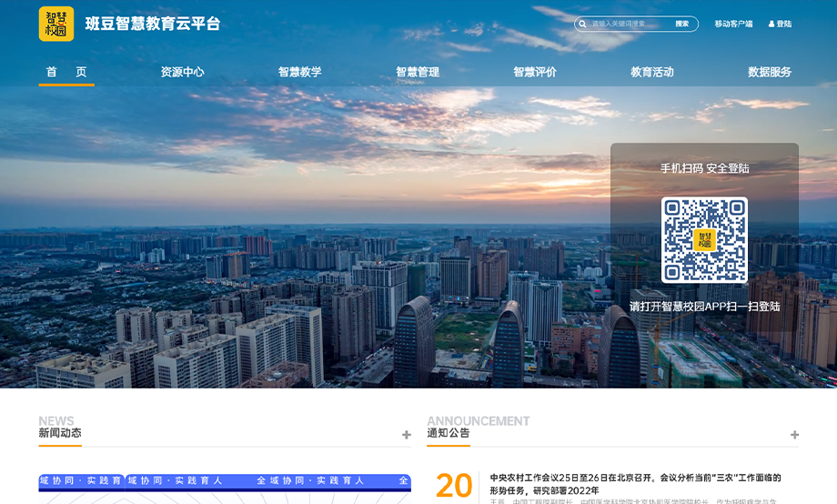The height and width of the screenshot is (504, 837).
Task: Click the orange date number 20
Action: 454,486
